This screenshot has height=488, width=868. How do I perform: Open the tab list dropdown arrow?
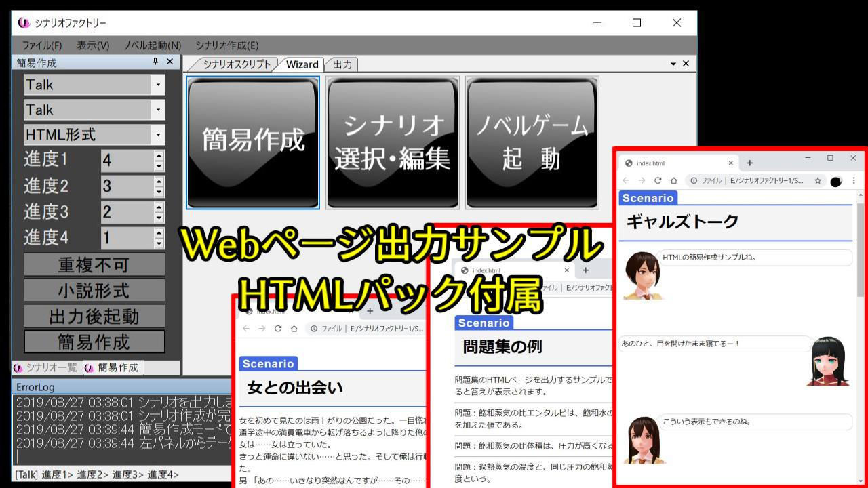[673, 64]
